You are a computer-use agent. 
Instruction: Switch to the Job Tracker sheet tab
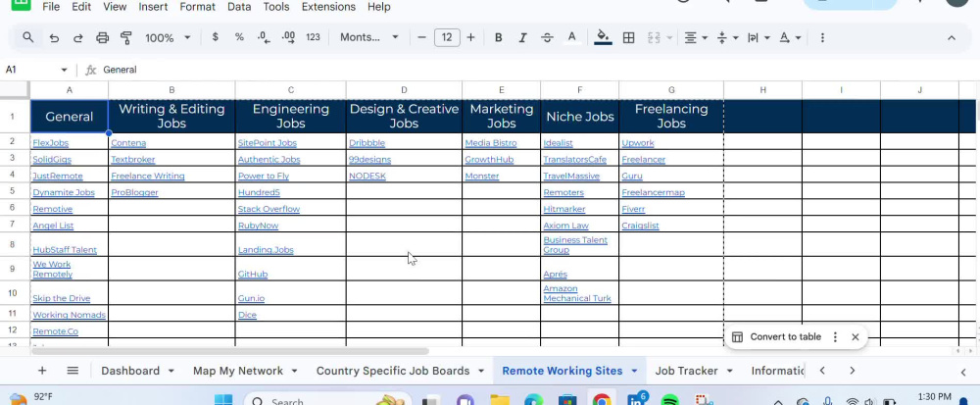[686, 371]
